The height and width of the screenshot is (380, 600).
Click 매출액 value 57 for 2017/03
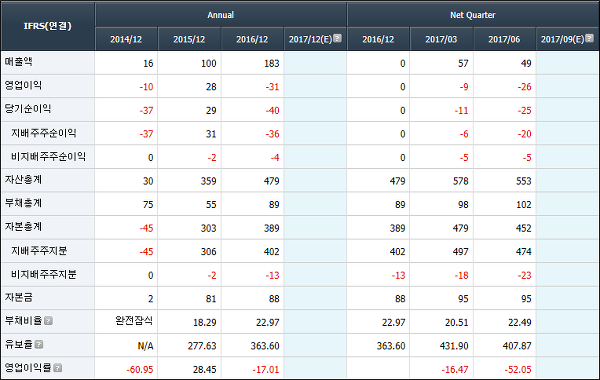tap(463, 64)
